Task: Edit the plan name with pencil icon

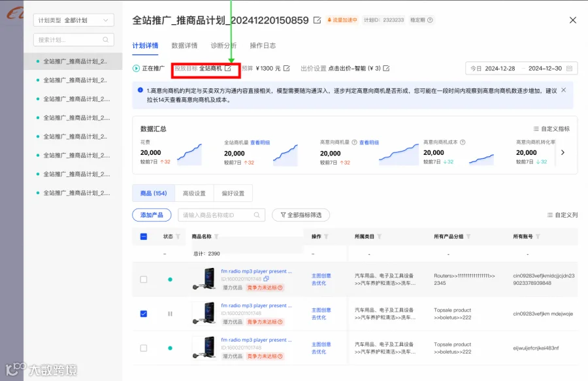Action: point(318,20)
